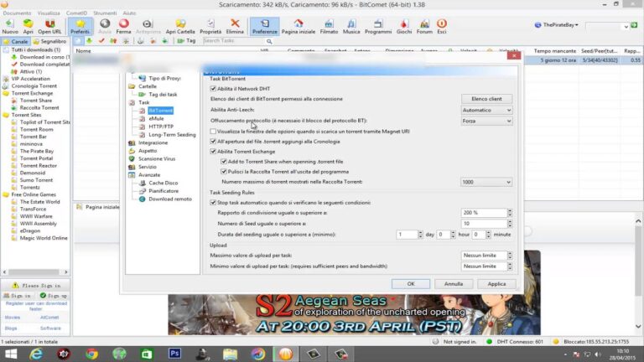Screen dimensions: 644x362
Task: Click Sign in link in sidebar
Action: (x=18, y=296)
